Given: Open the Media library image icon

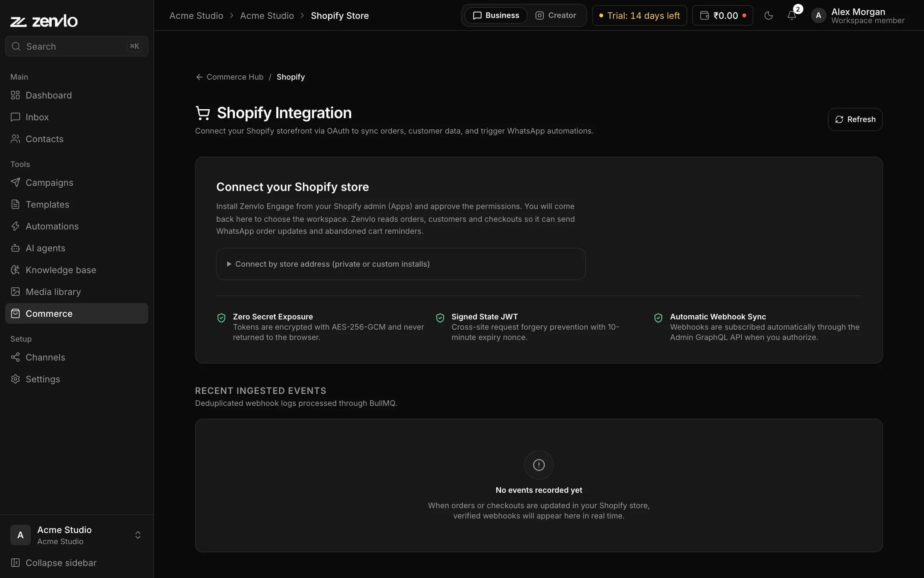Looking at the screenshot, I should tap(15, 292).
